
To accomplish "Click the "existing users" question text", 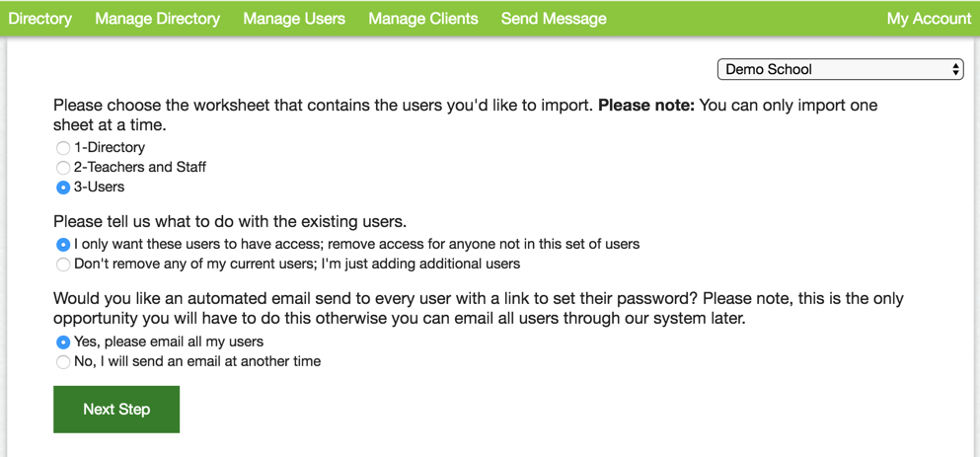I will [229, 222].
